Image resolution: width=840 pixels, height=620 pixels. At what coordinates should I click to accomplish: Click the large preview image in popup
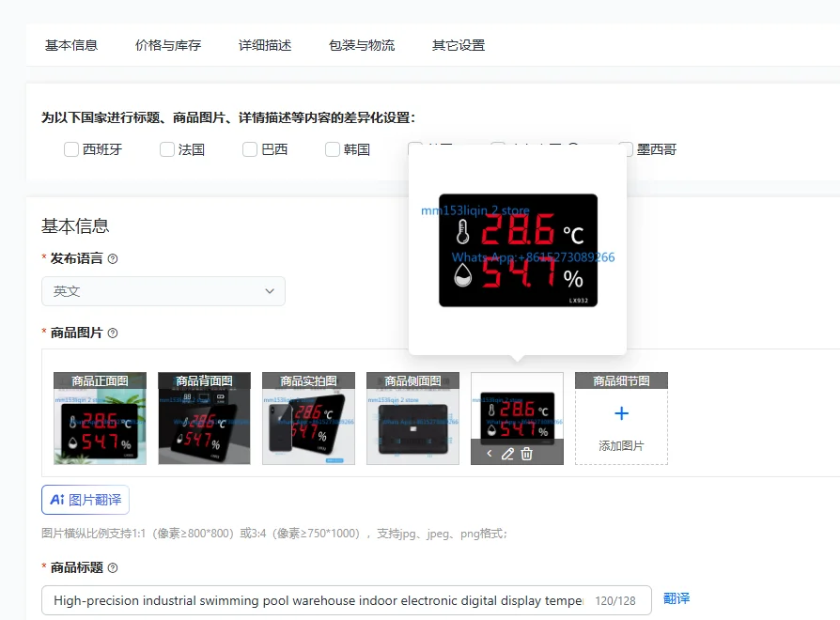point(518,251)
